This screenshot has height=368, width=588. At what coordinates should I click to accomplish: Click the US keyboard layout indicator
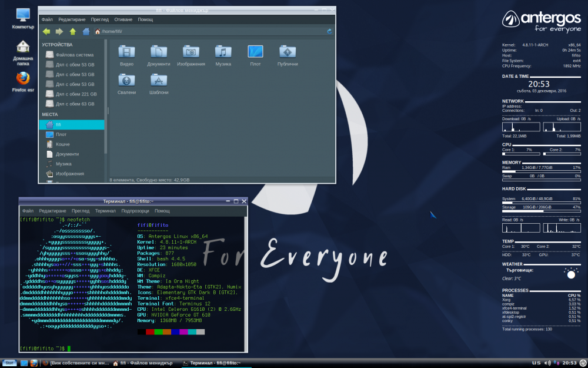[x=537, y=363]
